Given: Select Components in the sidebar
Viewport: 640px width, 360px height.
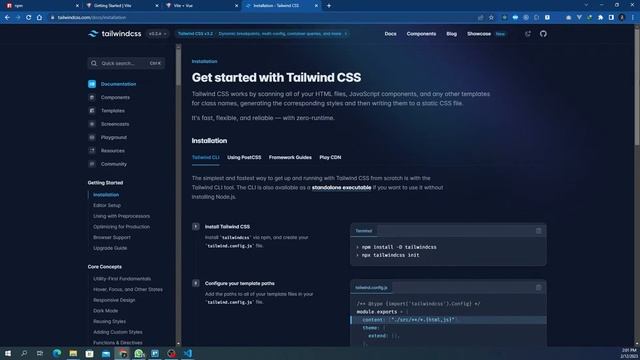Looking at the screenshot, I should (x=109, y=98).
